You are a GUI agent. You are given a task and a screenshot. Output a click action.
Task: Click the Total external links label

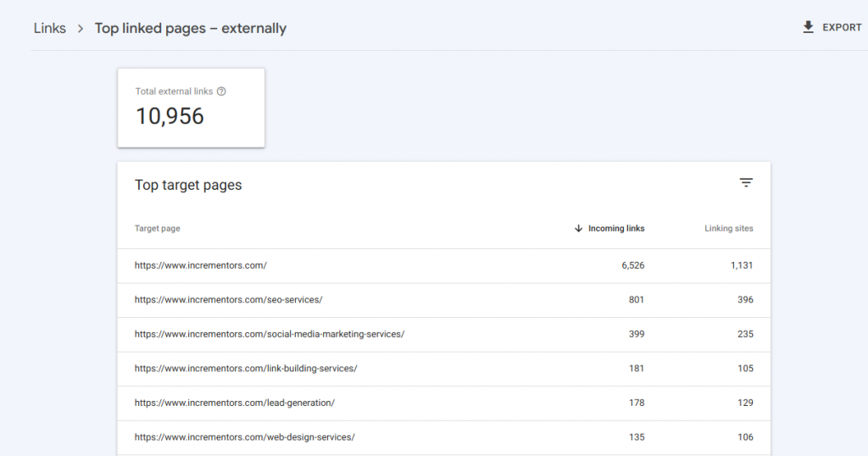[x=174, y=92]
